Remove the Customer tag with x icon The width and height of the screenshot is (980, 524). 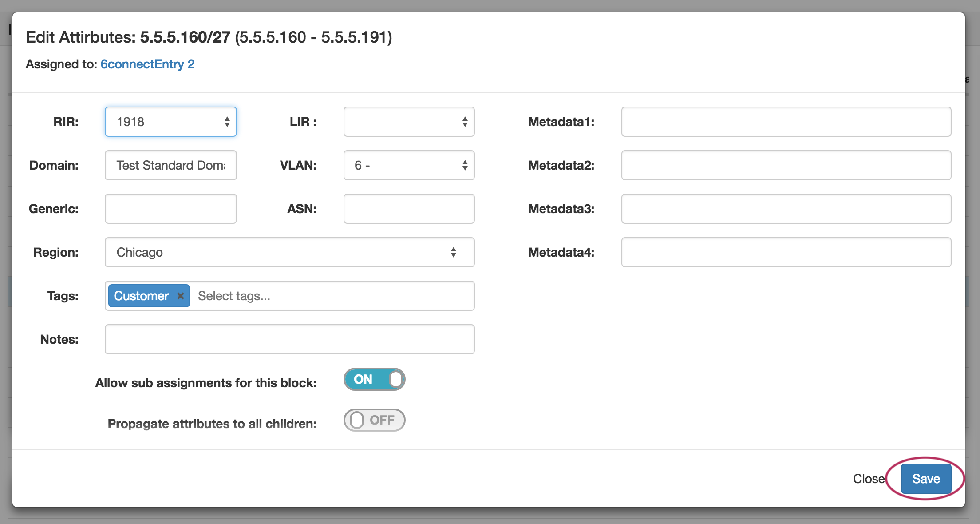[180, 296]
